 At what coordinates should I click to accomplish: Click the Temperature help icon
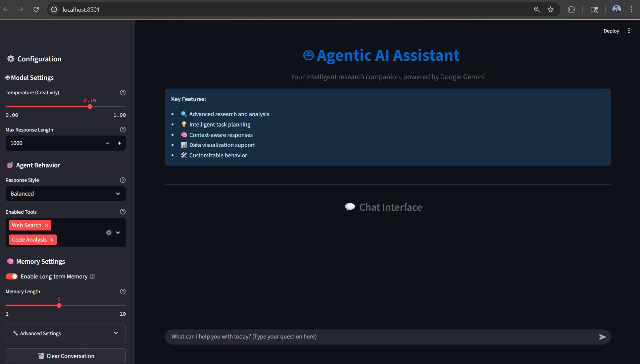(122, 93)
